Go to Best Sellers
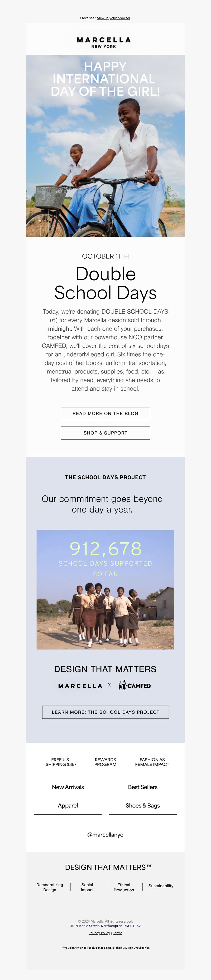This screenshot has width=211, height=980. point(143,787)
